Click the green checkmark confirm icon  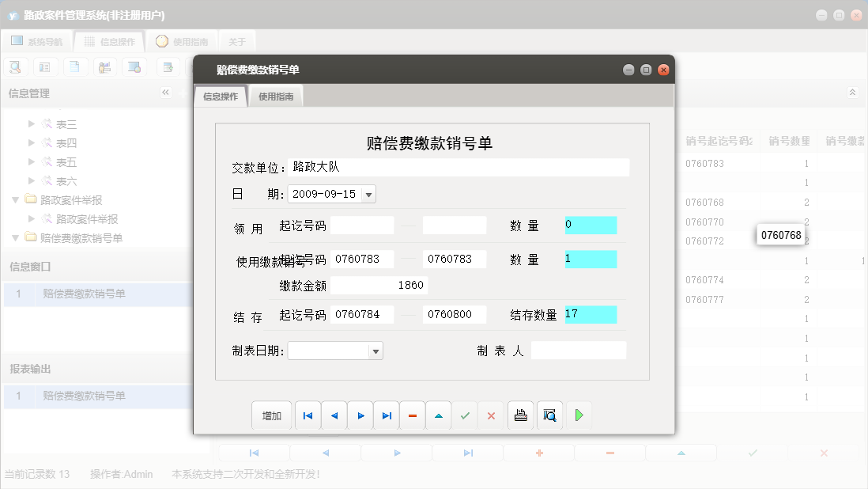(465, 415)
